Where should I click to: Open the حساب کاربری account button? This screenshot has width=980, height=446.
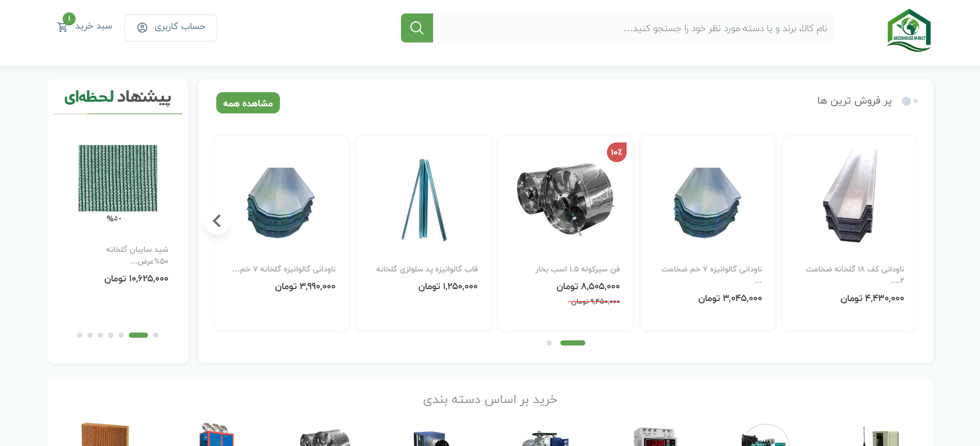(x=171, y=28)
